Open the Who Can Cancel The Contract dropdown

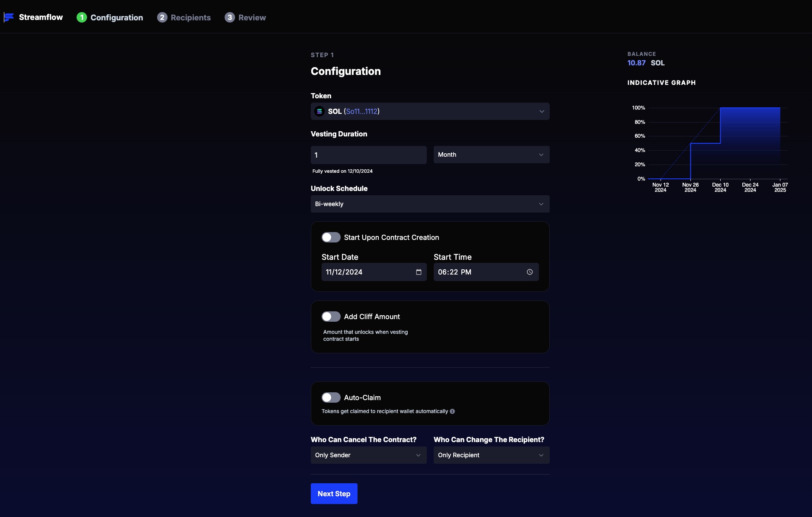tap(368, 455)
